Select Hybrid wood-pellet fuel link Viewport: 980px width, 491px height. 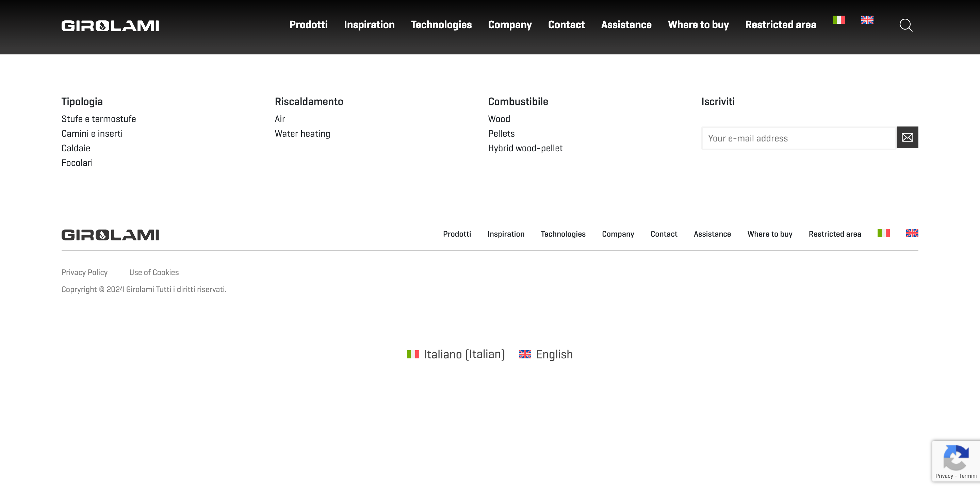pos(525,148)
